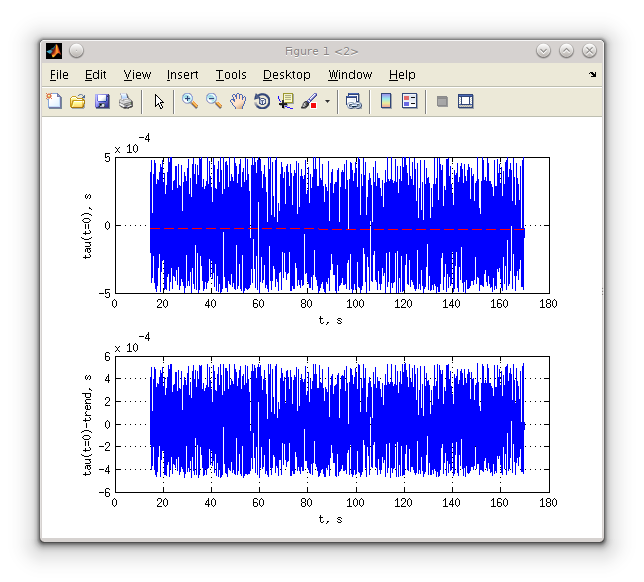This screenshot has height=582, width=644.
Task: Activate the Pan hand tool
Action: pyautogui.click(x=238, y=101)
